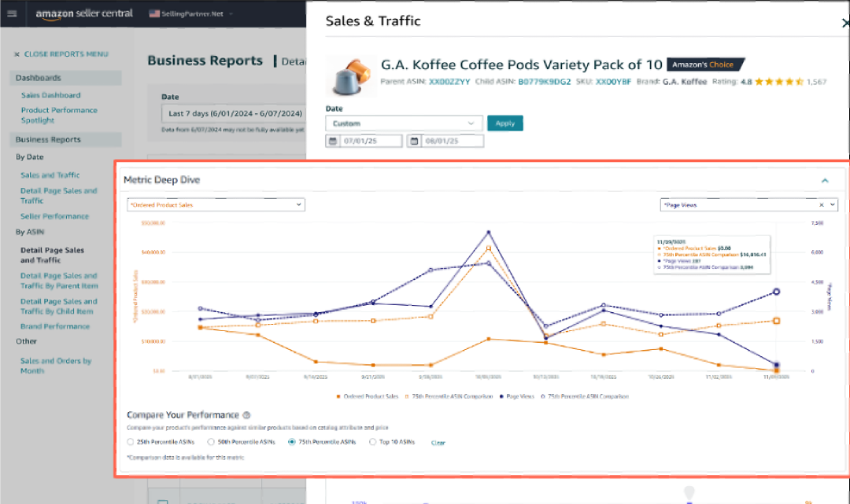Collapse the Metric Deep Dive section
The image size is (850, 504).
[x=825, y=181]
